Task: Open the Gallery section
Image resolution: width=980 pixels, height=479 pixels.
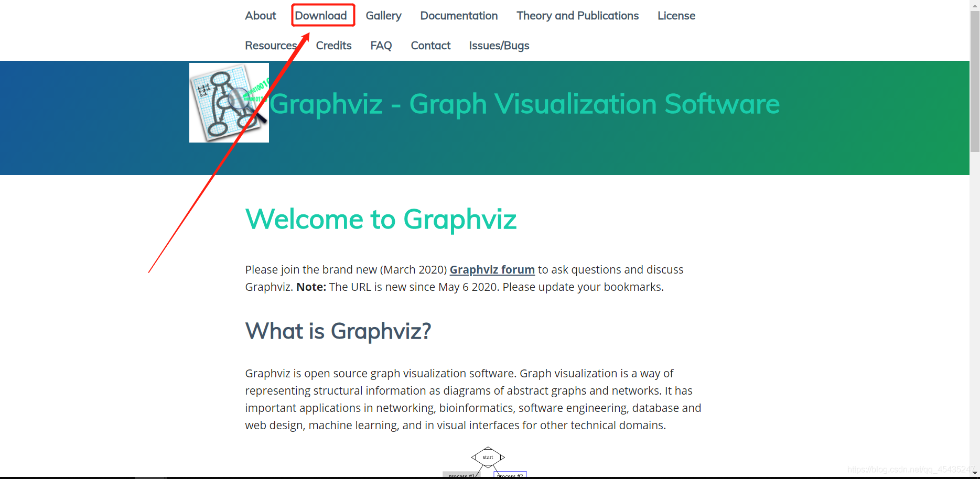Action: (383, 16)
